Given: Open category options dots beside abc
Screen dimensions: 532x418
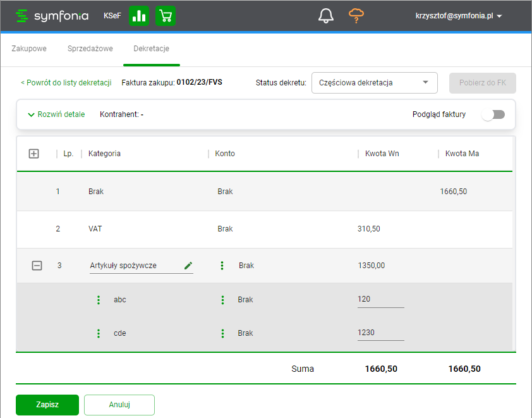Looking at the screenshot, I should tap(99, 300).
